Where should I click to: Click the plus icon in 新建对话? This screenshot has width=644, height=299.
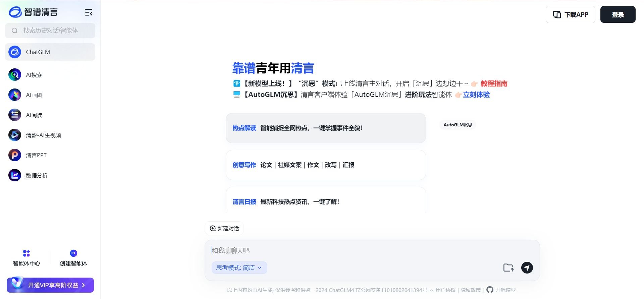213,228
